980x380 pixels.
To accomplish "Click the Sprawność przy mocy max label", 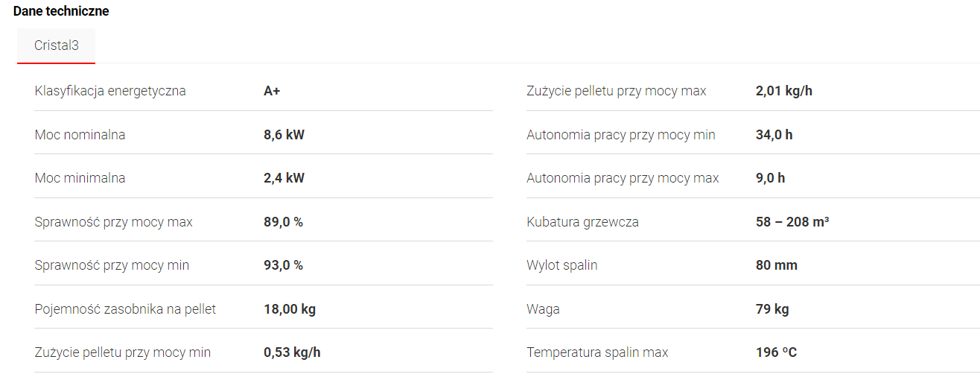I will [x=113, y=222].
